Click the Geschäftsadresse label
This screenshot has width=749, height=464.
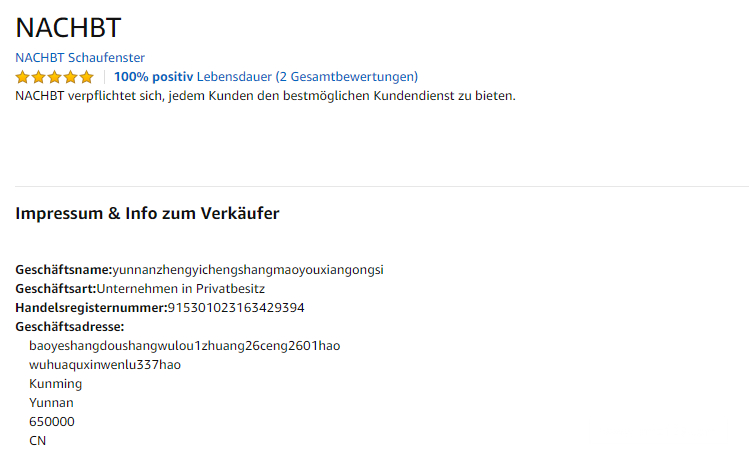(69, 327)
